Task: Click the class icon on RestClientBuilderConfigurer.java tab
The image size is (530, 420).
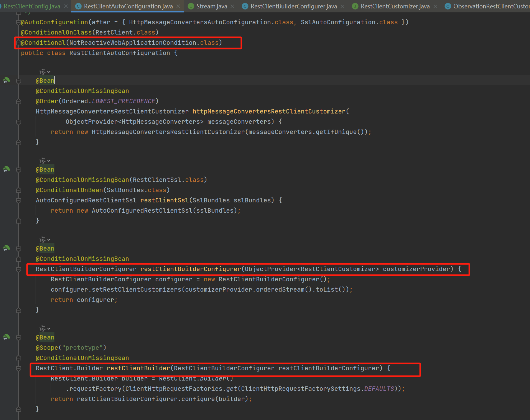Action: [245, 6]
